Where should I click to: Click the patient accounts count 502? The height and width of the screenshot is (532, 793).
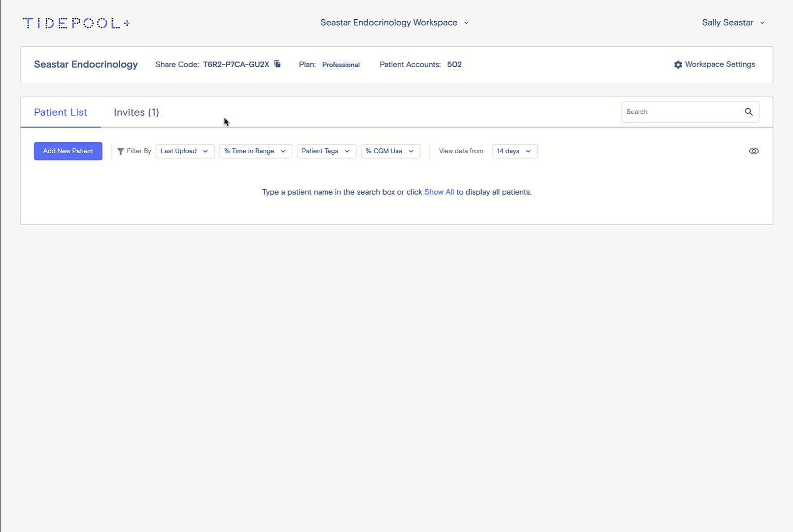[454, 65]
